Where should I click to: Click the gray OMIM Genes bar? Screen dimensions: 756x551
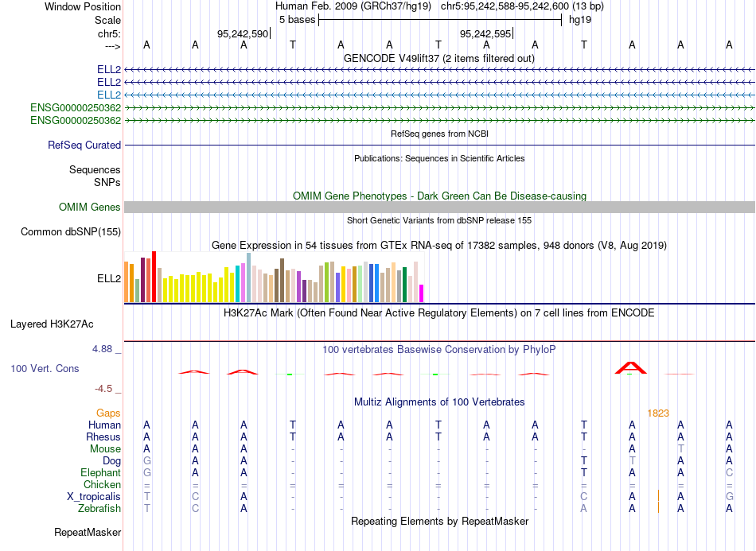tap(439, 207)
